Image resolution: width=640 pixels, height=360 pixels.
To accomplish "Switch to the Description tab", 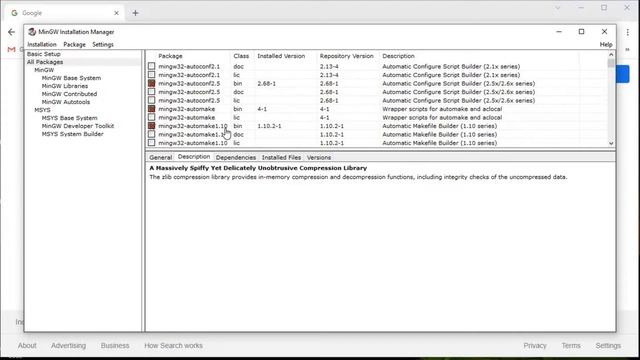I will coord(194,157).
